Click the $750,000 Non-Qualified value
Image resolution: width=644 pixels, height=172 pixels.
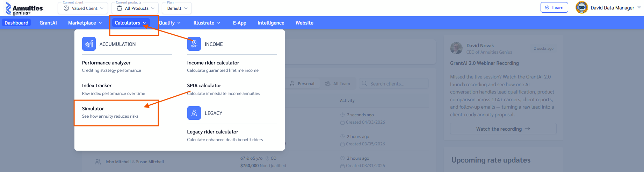click(263, 166)
